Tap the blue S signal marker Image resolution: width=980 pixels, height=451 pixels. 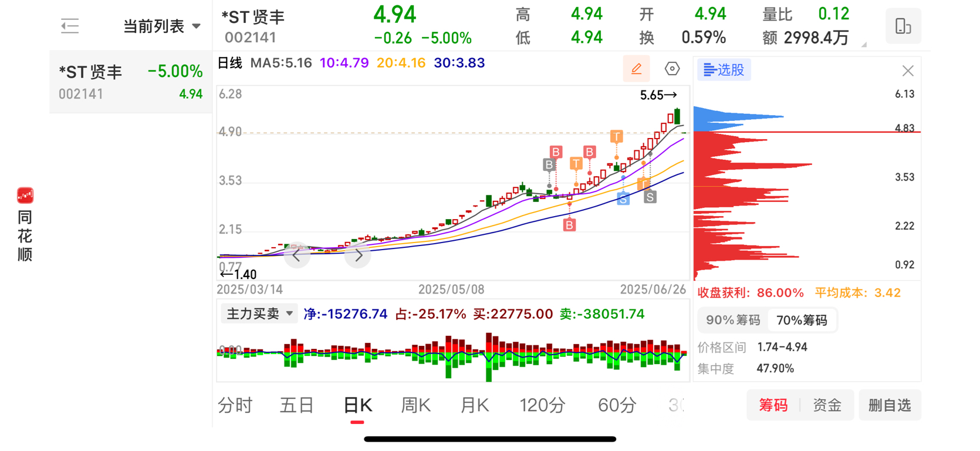[x=623, y=199]
